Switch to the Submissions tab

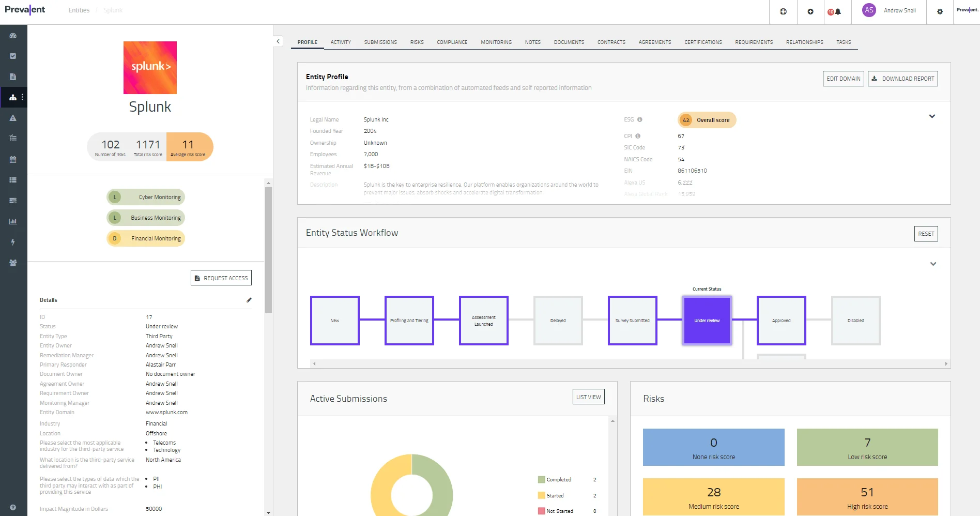pyautogui.click(x=380, y=42)
